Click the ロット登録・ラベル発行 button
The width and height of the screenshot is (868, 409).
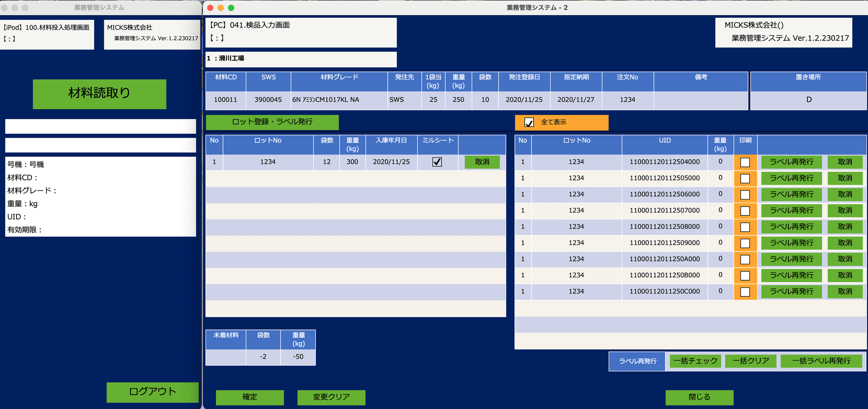(x=272, y=122)
